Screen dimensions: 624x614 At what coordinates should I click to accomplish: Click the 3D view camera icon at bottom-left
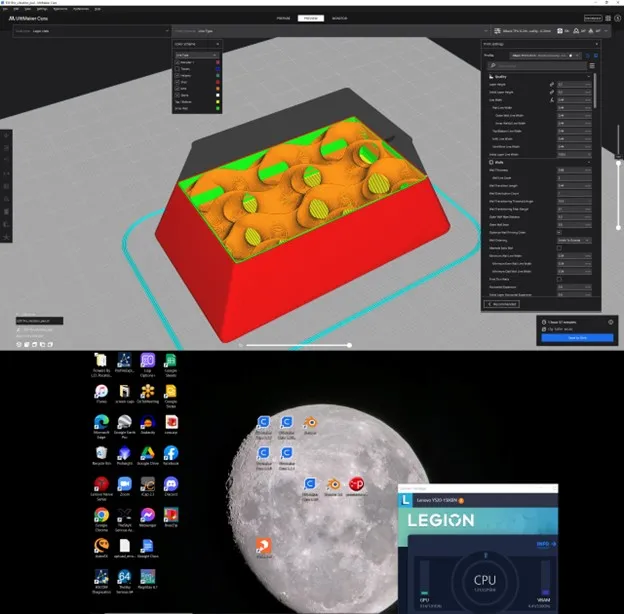tap(19, 345)
